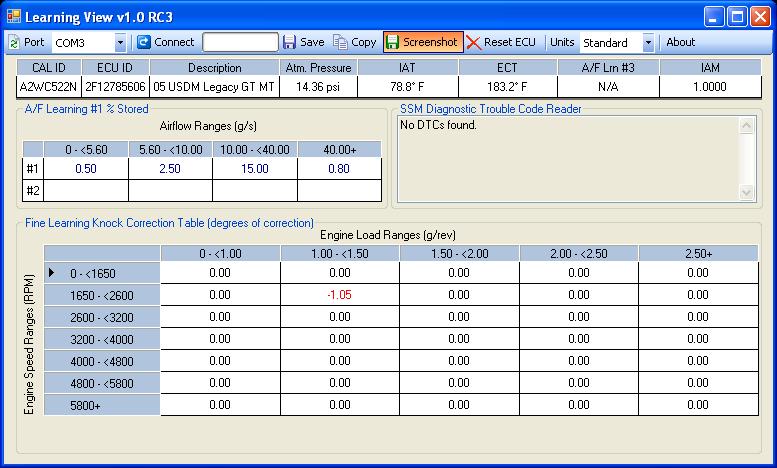
Task: Click the empty text box beside Connect
Action: coord(240,42)
